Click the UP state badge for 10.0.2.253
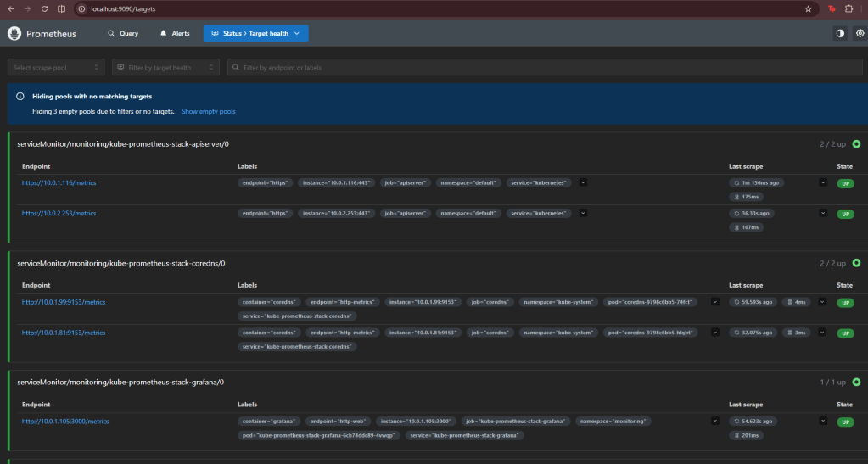Image resolution: width=868 pixels, height=464 pixels. (845, 214)
